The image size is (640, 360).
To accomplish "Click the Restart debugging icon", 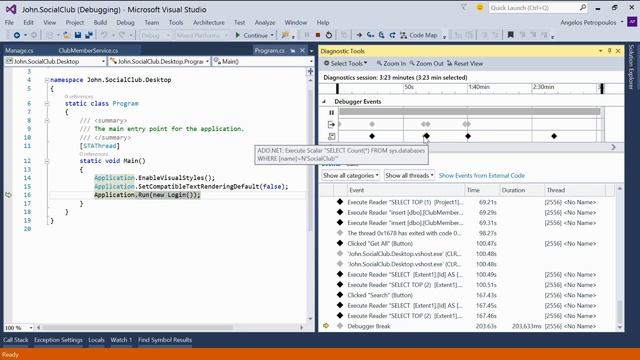I will [x=329, y=36].
